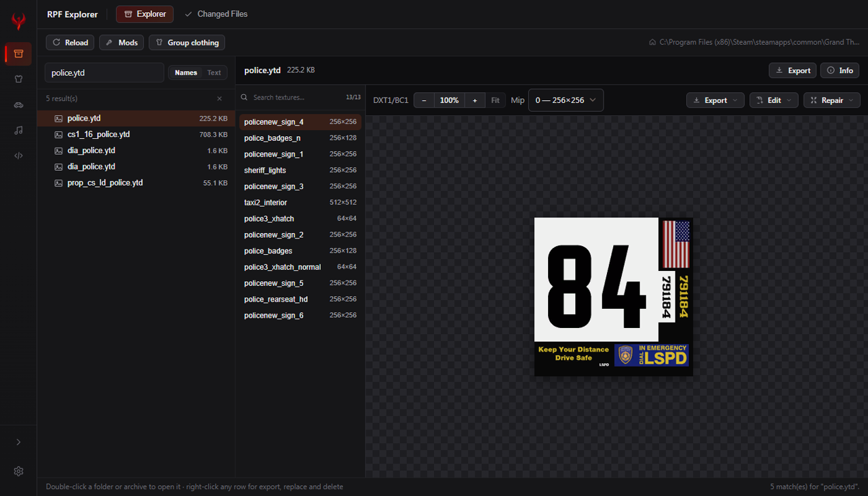Click the search magnifier icon in texture list
The image size is (868, 496).
click(244, 98)
